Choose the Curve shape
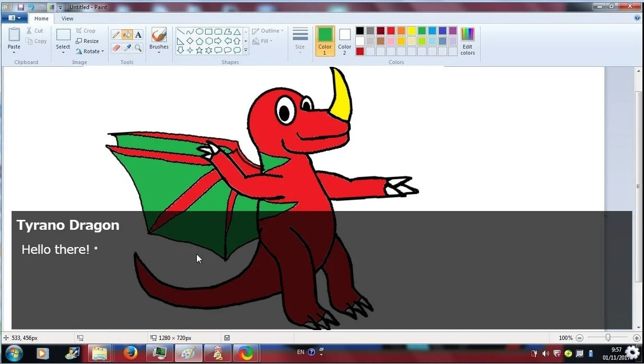The height and width of the screenshot is (364, 644). (x=190, y=31)
